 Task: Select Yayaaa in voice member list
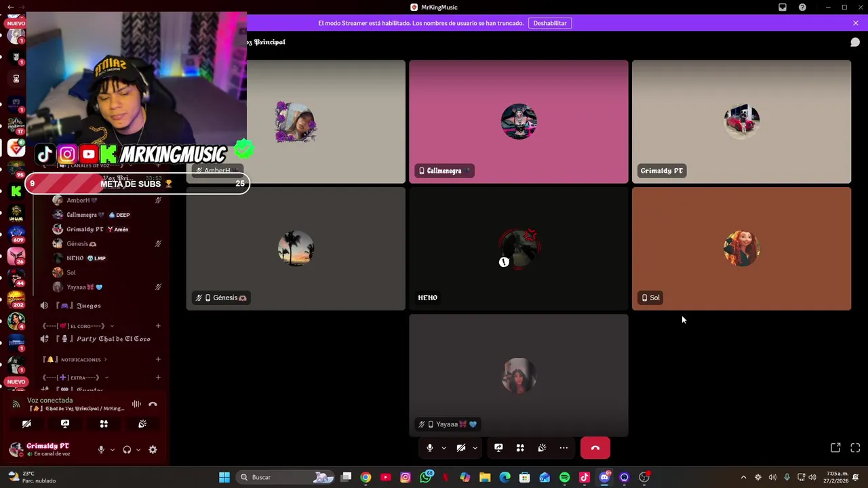107,287
